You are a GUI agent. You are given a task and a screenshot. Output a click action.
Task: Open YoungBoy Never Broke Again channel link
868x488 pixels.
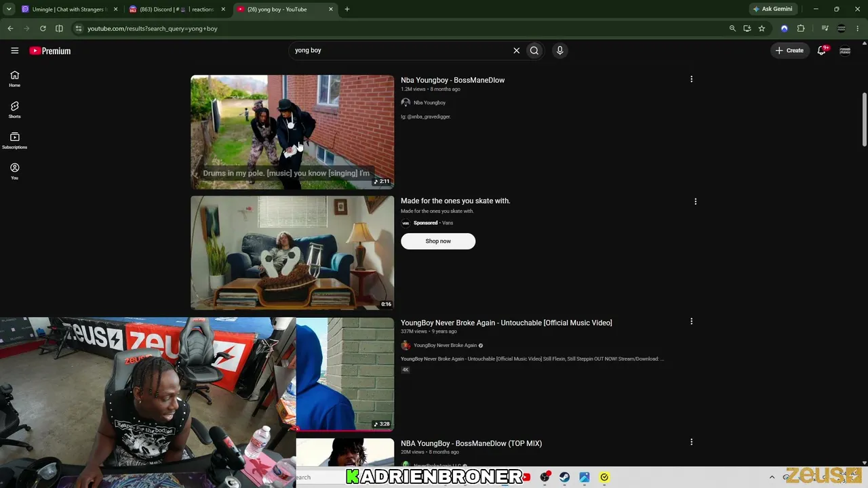445,346
